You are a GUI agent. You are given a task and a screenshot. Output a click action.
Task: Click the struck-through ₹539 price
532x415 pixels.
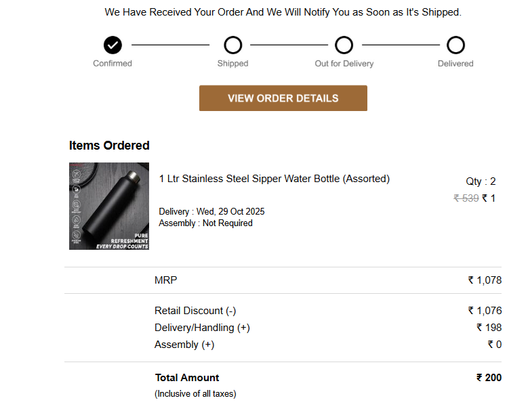[x=466, y=198]
